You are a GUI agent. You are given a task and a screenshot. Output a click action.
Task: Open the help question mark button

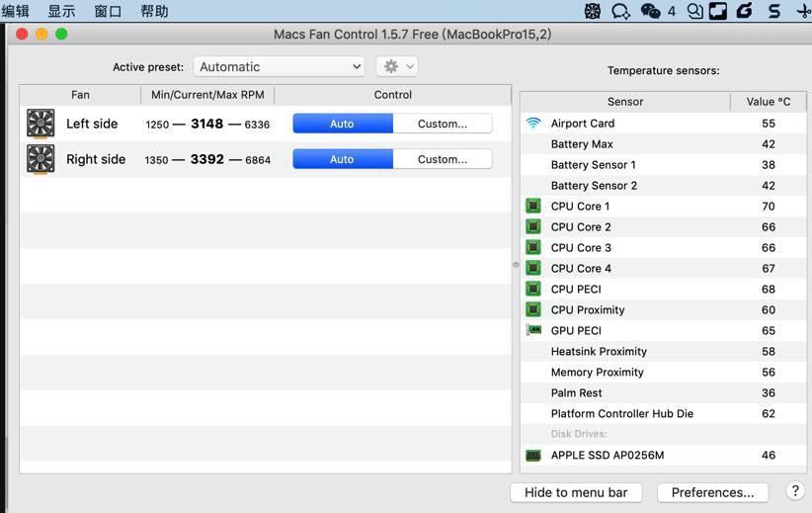[795, 490]
